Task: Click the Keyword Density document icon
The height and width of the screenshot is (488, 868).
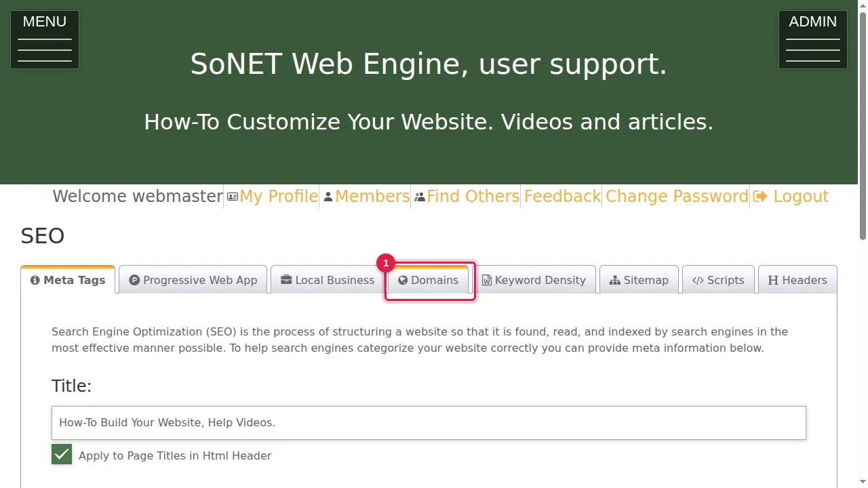Action: pos(487,280)
